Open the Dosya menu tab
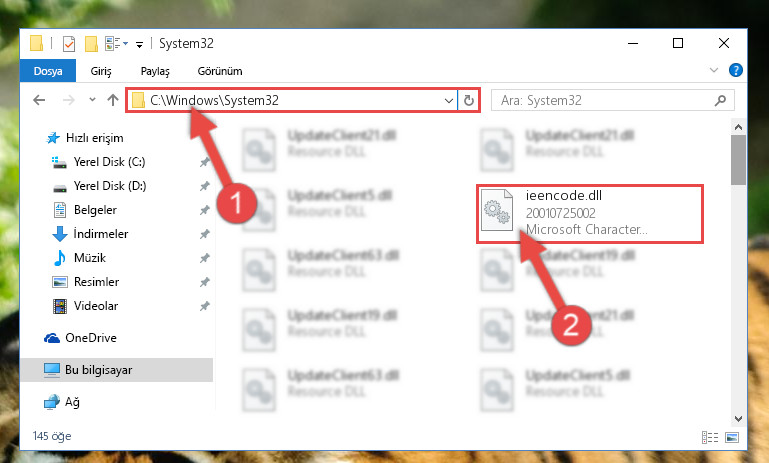 (48, 71)
